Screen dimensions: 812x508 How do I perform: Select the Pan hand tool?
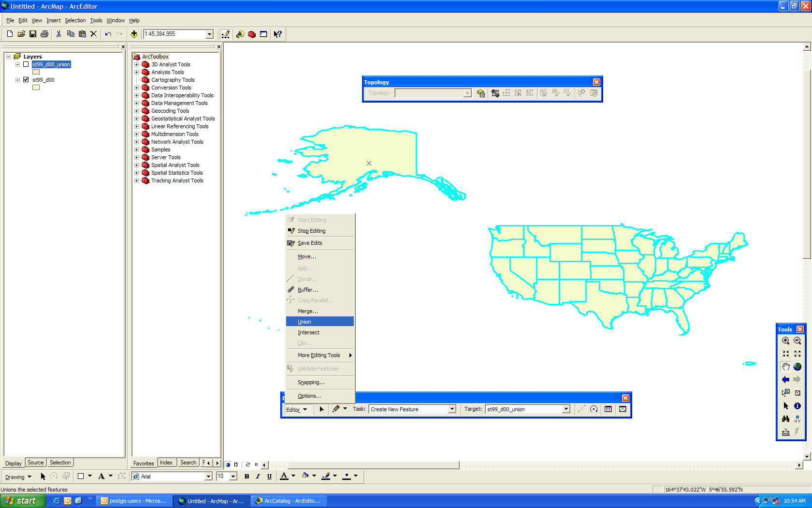(x=785, y=367)
